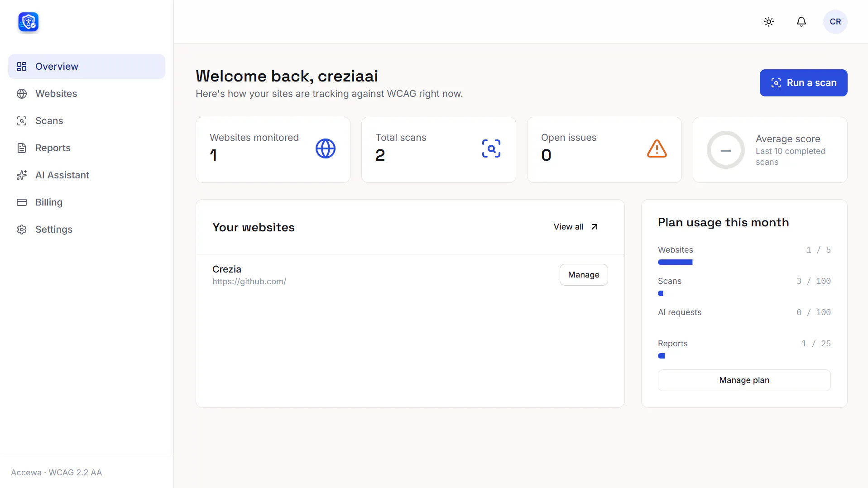Click the AI Assistant sparkle icon
This screenshot has width=868, height=488.
[22, 175]
